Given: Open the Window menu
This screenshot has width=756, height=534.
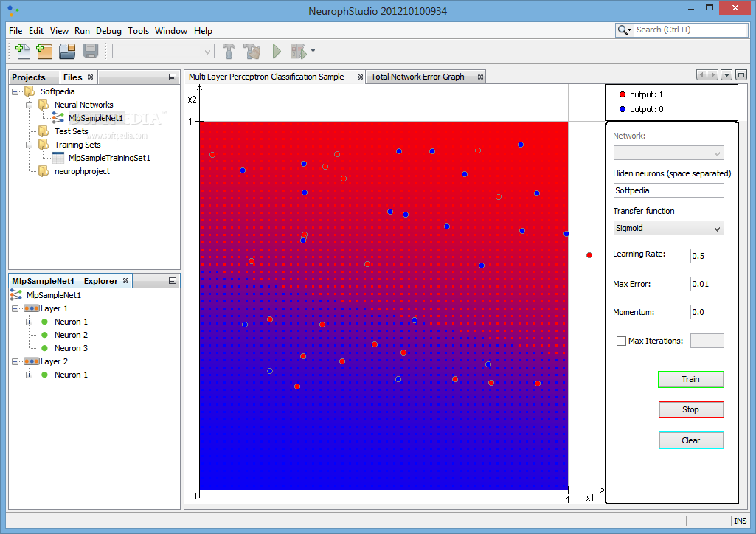Looking at the screenshot, I should (170, 31).
